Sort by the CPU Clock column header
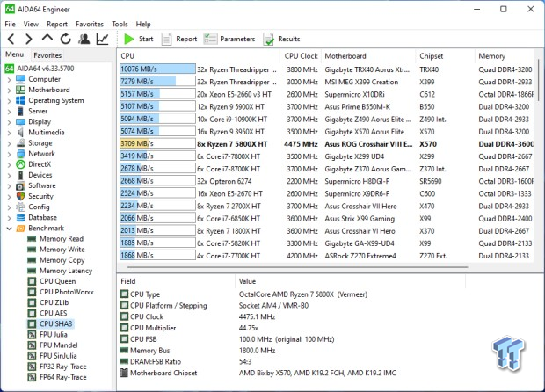Viewport: 545px width, 392px height. pos(302,55)
